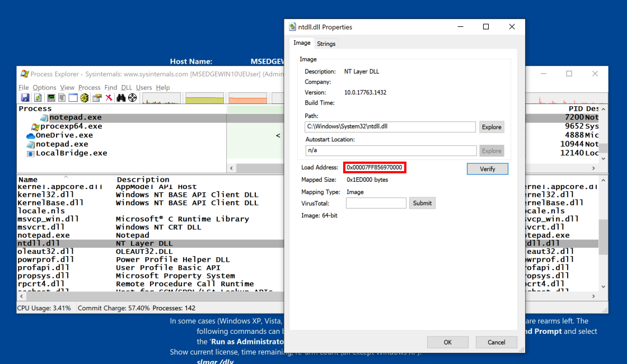The image size is (627, 364).
Task: Click the Verify button
Action: pyautogui.click(x=488, y=169)
